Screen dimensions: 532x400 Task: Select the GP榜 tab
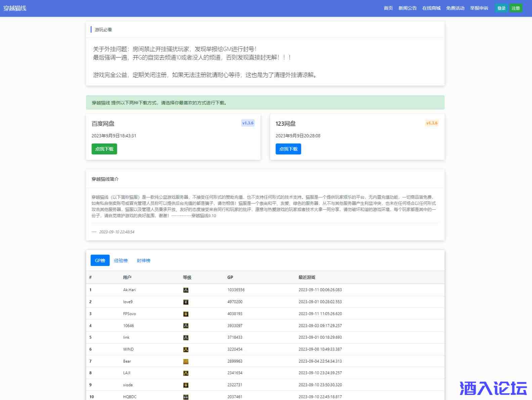click(x=100, y=261)
